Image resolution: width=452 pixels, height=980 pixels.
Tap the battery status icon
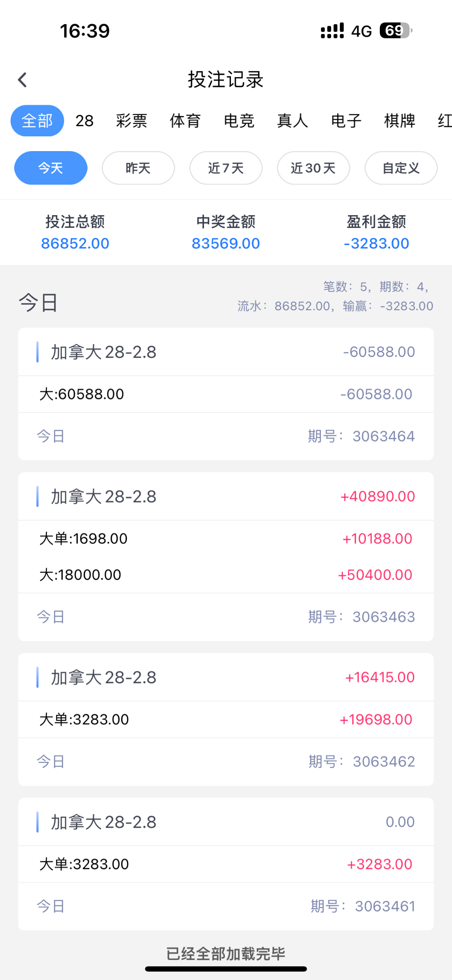pyautogui.click(x=395, y=31)
